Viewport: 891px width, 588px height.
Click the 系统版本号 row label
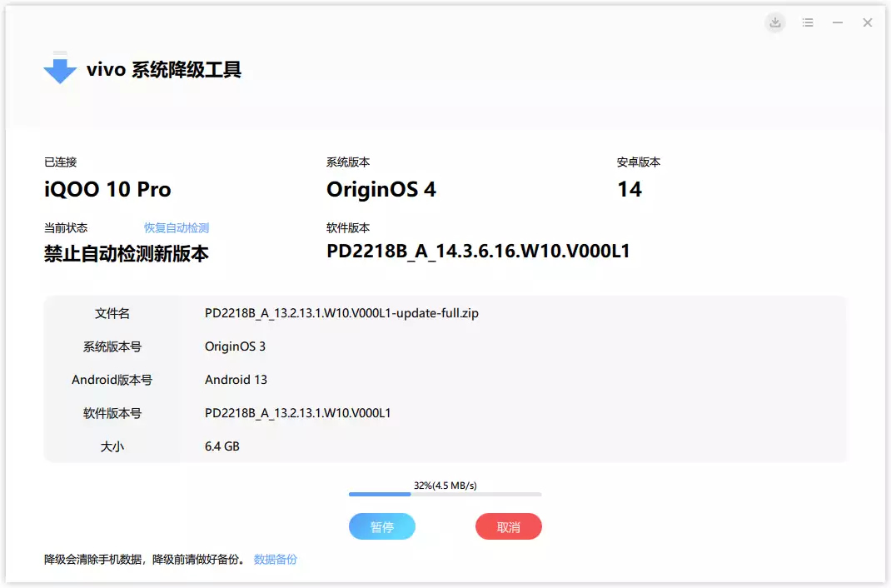click(x=112, y=346)
